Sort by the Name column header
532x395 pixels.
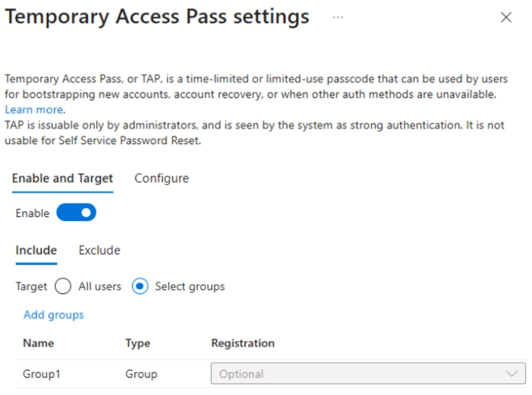39,344
